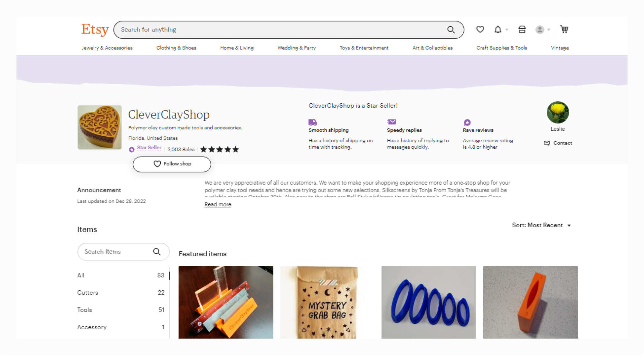644x355 pixels.
Task: Click the 3,003 Sales text
Action: (x=181, y=149)
